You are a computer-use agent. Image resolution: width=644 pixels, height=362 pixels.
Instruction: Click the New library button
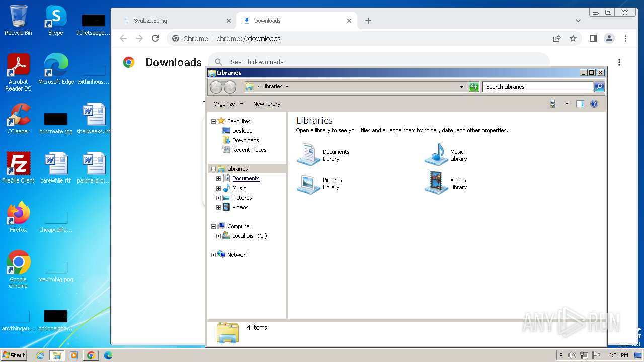[267, 104]
